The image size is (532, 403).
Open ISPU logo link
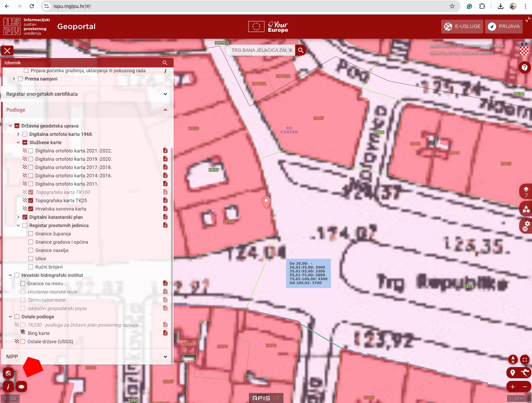[x=27, y=27]
